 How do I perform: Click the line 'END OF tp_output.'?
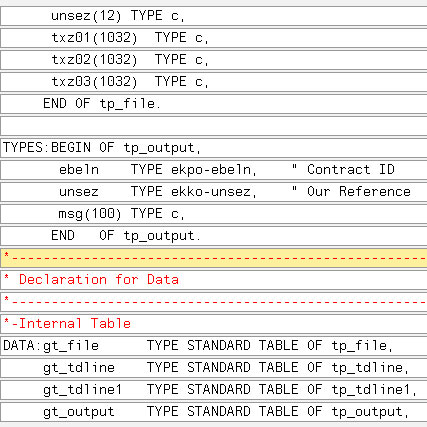point(213,236)
